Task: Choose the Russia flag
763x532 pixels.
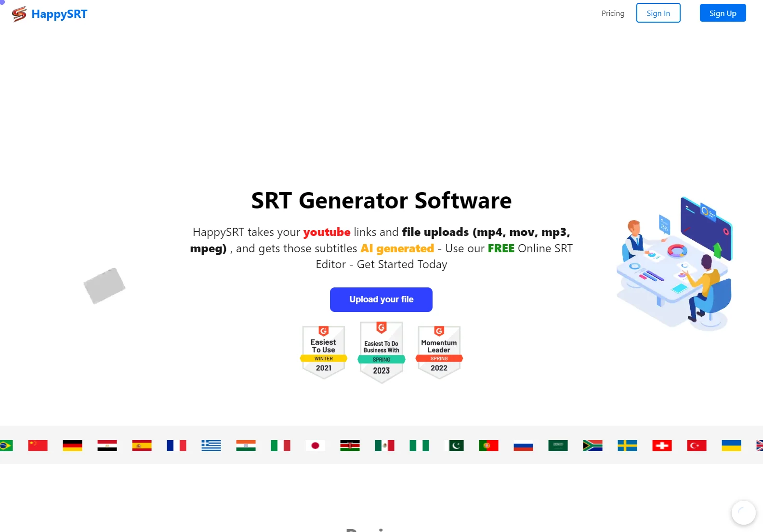Action: (524, 446)
